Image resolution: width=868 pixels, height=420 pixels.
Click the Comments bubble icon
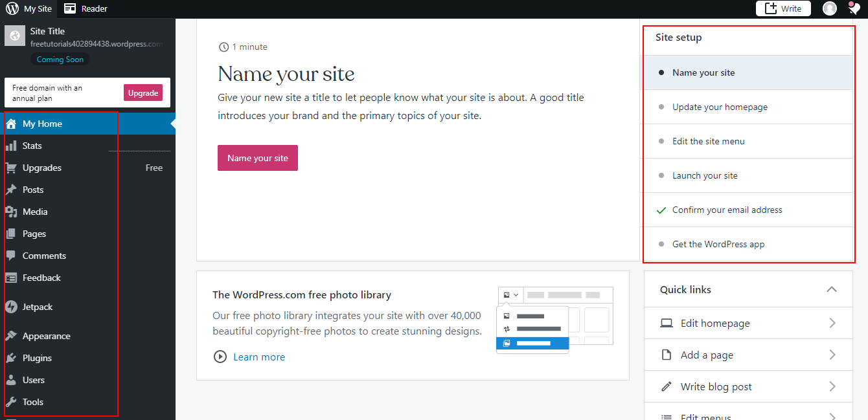(x=11, y=256)
